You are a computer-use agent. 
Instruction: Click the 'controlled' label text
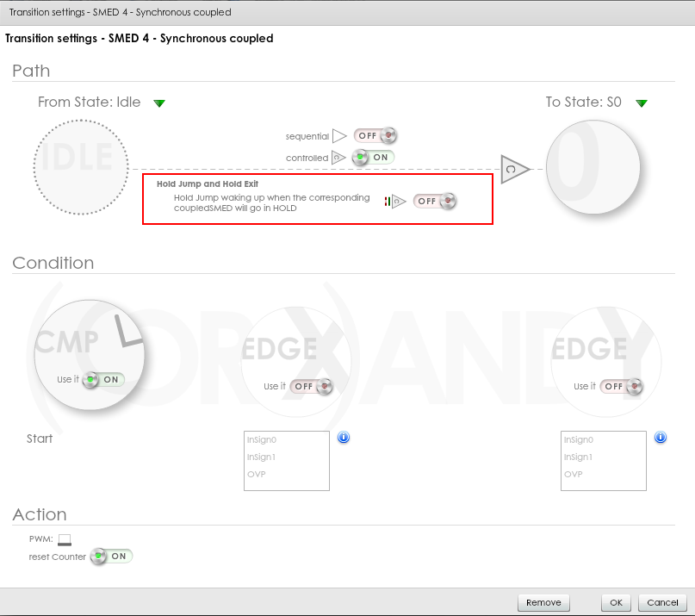click(307, 158)
